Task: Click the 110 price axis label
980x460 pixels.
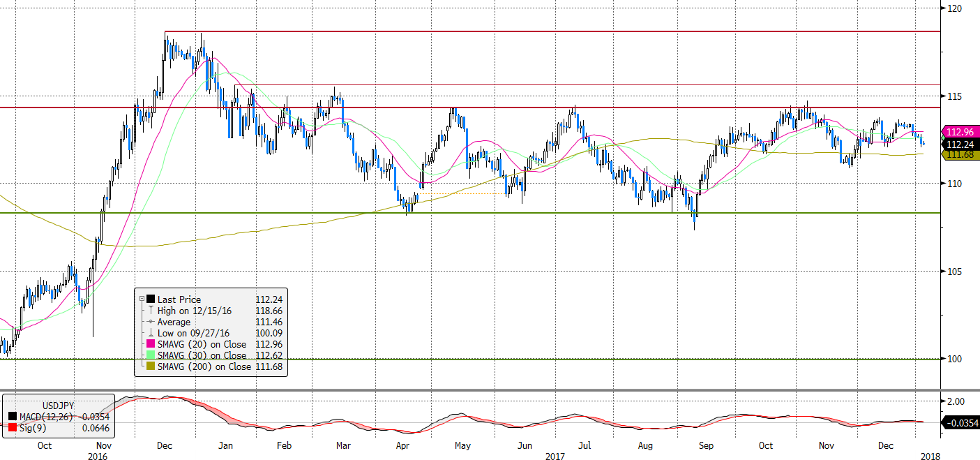Action: pyautogui.click(x=956, y=184)
